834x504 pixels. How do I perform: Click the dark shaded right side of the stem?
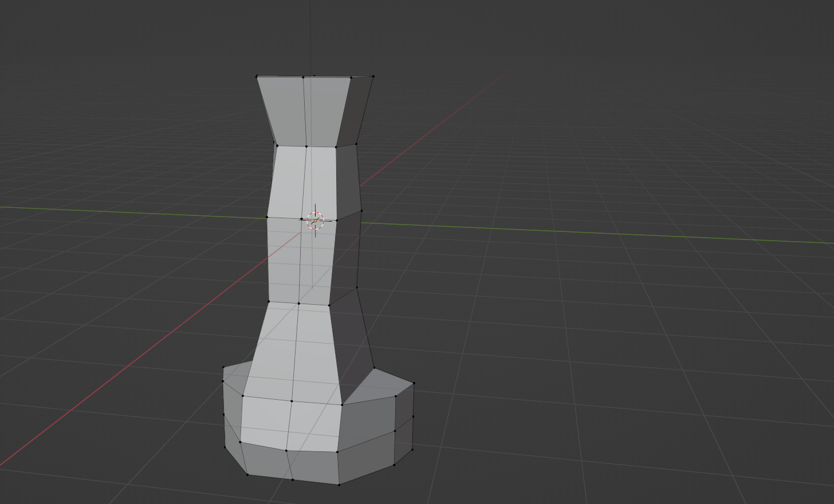[348, 252]
